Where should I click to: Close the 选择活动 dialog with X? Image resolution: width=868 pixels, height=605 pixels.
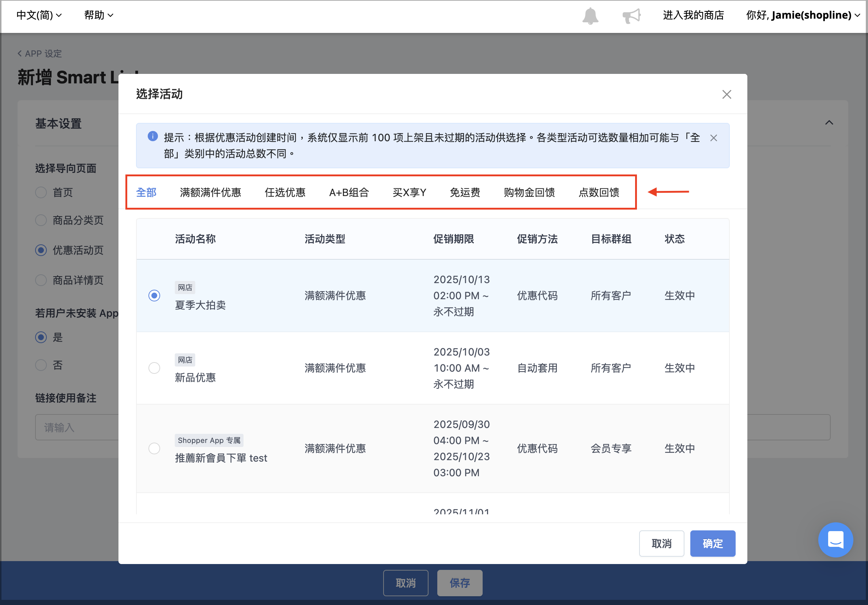(727, 94)
